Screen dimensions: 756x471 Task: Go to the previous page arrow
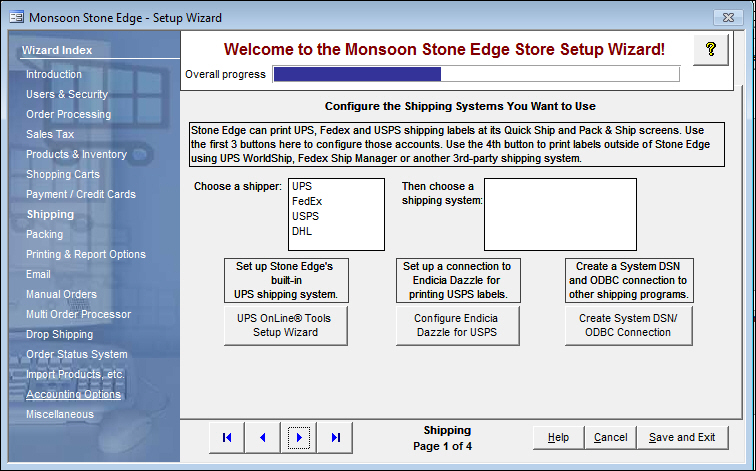[x=263, y=437]
